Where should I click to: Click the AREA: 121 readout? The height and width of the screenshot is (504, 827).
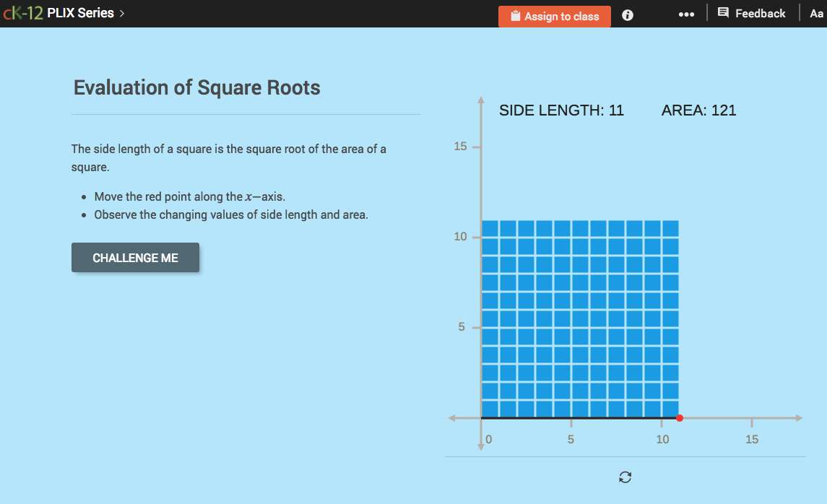(698, 110)
